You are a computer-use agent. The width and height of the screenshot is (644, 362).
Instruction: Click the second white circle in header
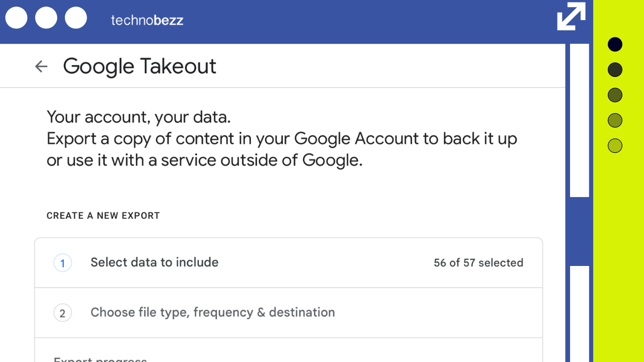(46, 18)
